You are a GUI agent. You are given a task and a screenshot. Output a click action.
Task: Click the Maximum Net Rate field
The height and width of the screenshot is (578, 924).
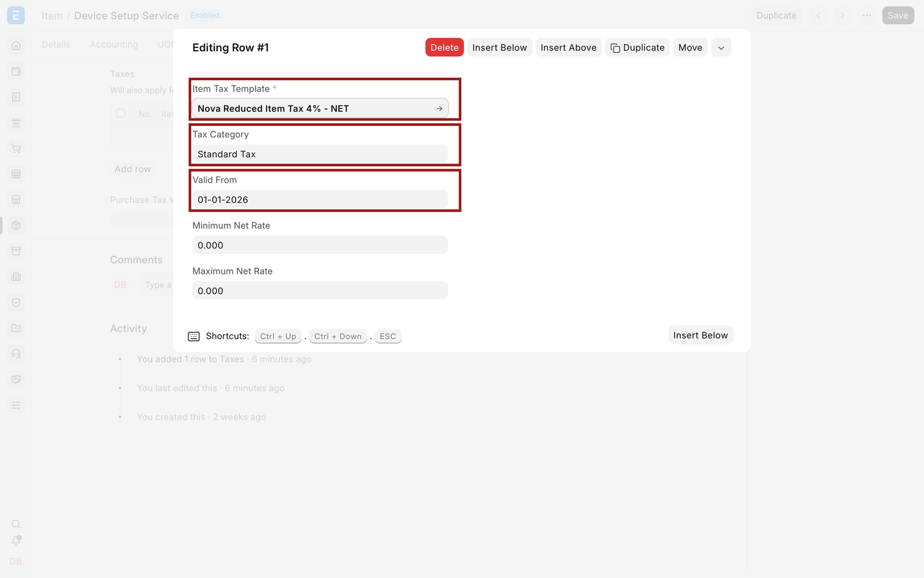pos(320,291)
